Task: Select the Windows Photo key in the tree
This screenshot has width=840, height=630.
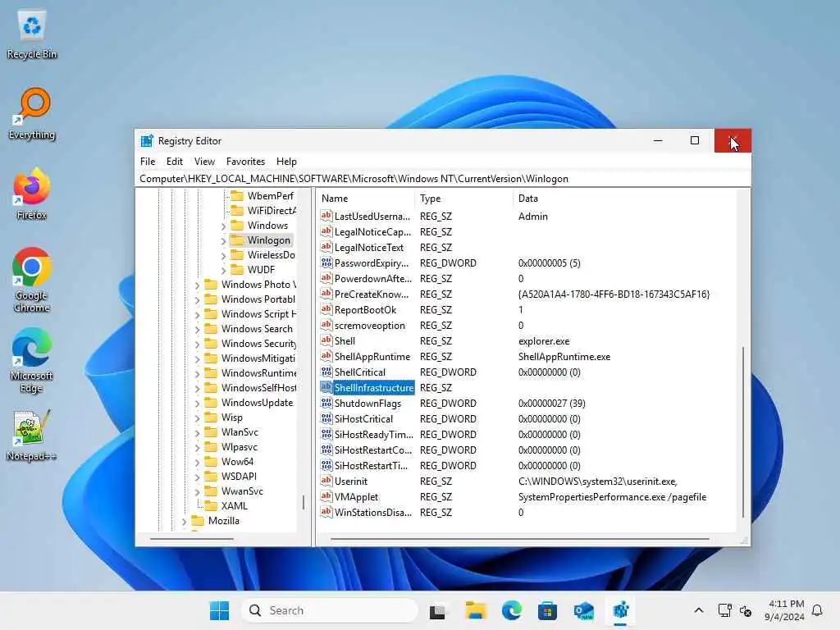Action: click(258, 285)
